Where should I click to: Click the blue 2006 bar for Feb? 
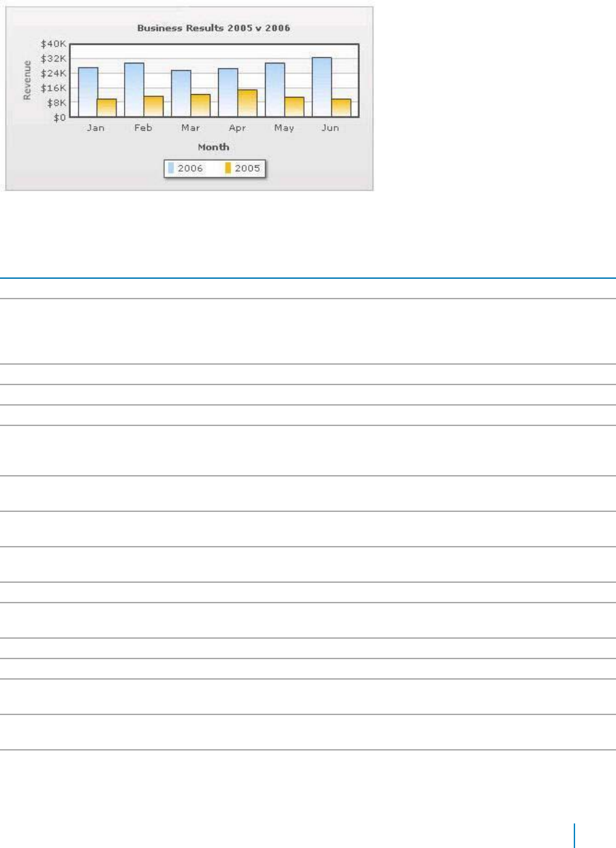(x=134, y=90)
